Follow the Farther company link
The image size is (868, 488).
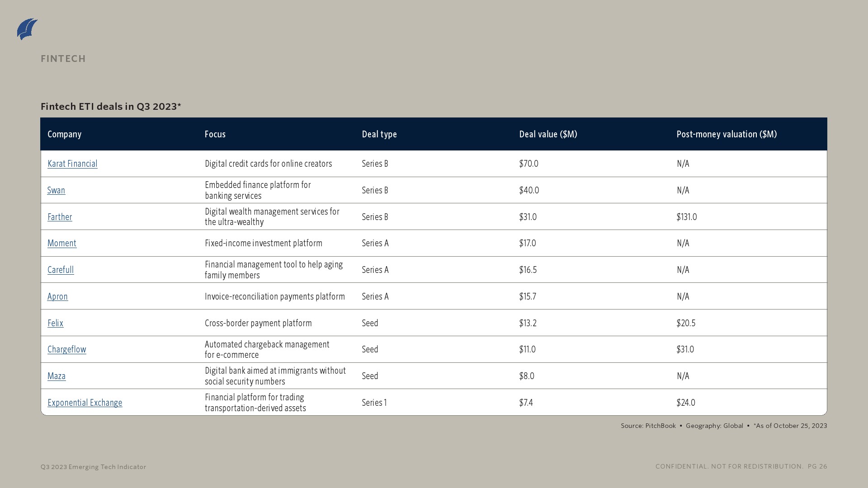[60, 217]
